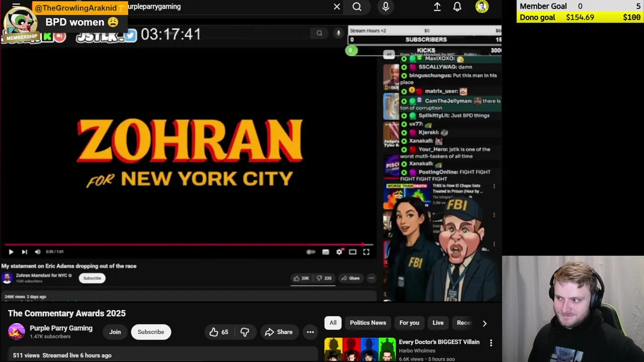This screenshot has width=644, height=362.
Task: Open the upload/create icon in top bar
Action: pos(437,7)
